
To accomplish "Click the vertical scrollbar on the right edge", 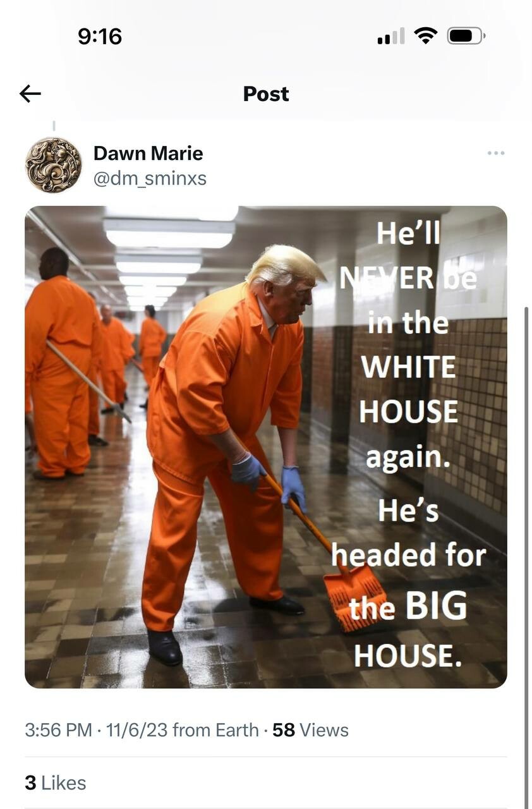I will [527, 556].
